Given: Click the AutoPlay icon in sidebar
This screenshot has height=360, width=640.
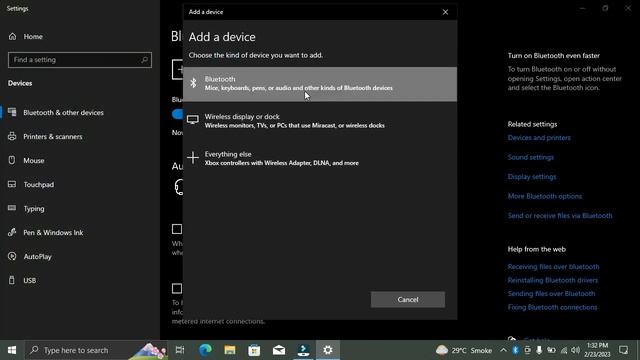Looking at the screenshot, I should tap(12, 256).
